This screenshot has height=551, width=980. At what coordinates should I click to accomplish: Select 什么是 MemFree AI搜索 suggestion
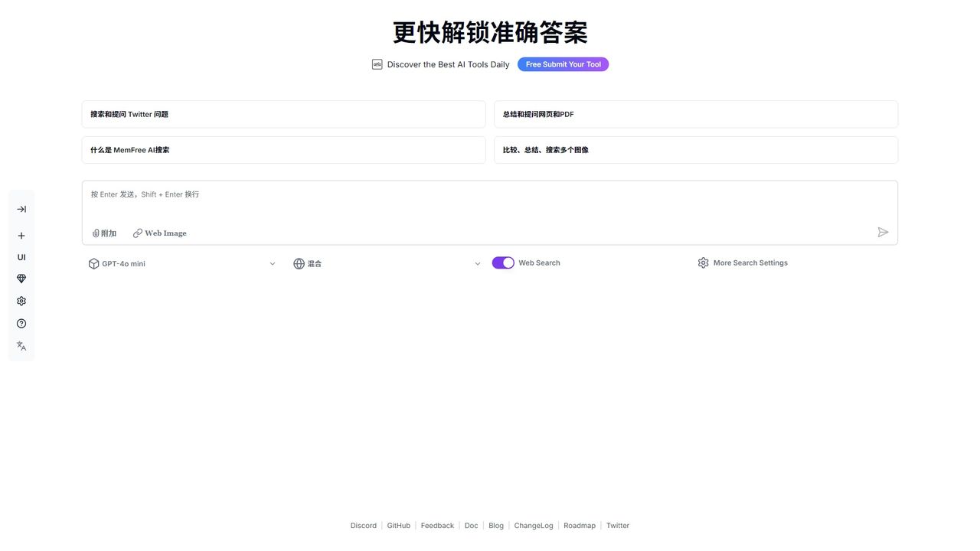coord(283,150)
